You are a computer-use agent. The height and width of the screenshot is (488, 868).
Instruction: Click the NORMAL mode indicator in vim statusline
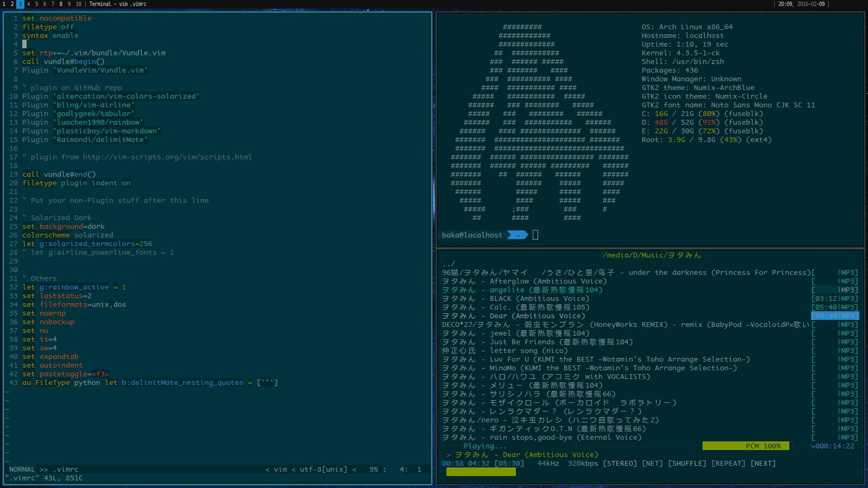point(22,469)
